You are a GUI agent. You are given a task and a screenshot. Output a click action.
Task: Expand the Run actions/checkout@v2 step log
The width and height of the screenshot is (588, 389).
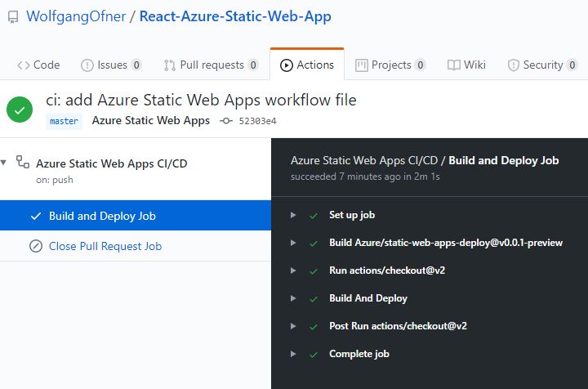point(293,271)
